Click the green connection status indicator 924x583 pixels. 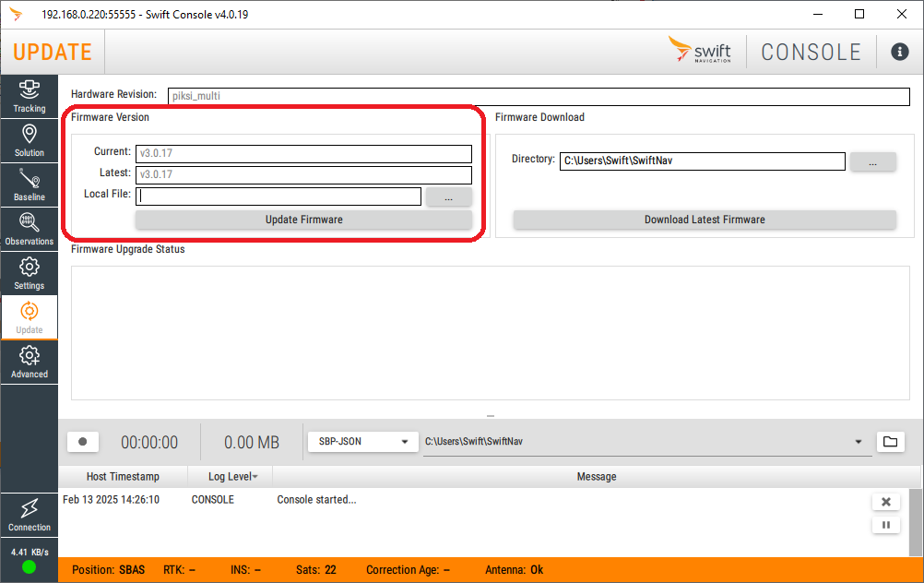(29, 567)
